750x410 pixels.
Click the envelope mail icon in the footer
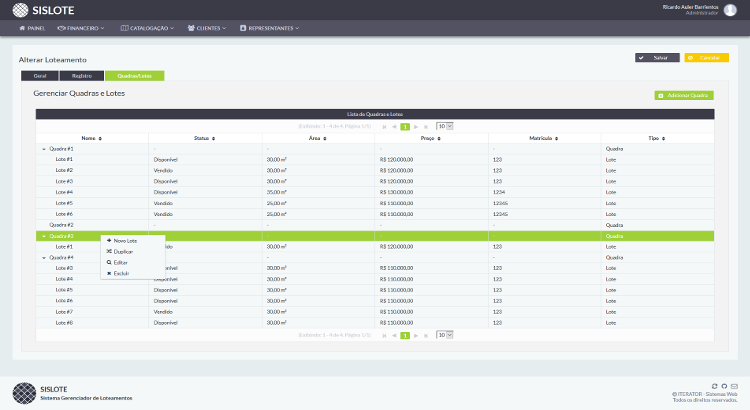click(734, 386)
